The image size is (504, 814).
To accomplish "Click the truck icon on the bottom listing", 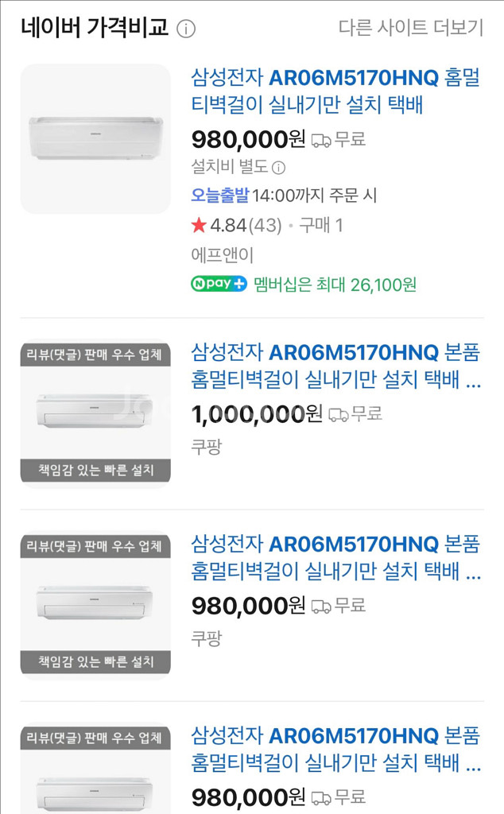I will 321,798.
